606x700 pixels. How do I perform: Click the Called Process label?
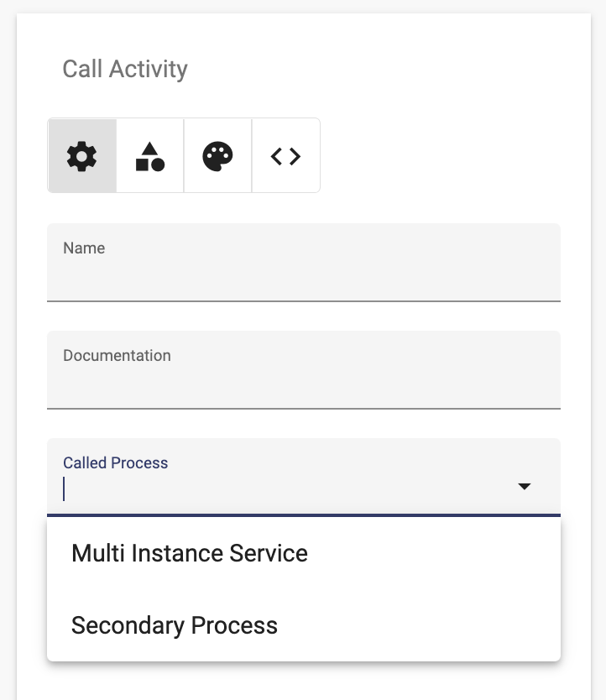pyautogui.click(x=116, y=463)
